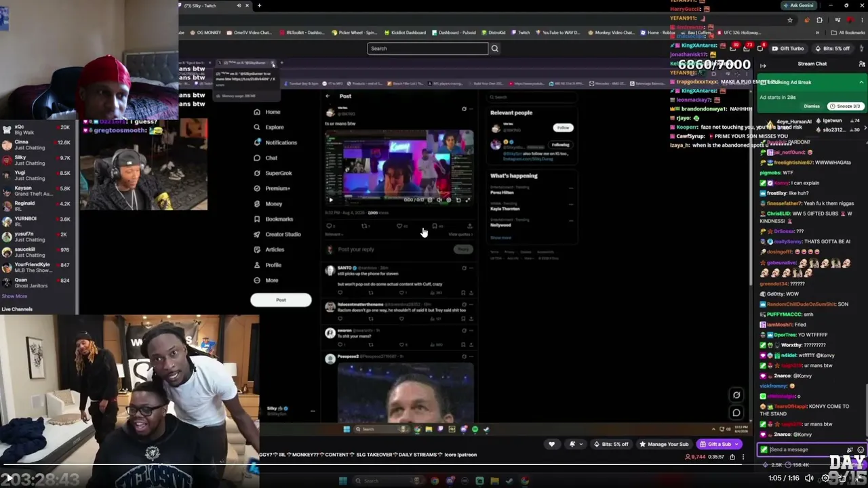Bookmark the main post
The height and width of the screenshot is (488, 868).
click(435, 226)
